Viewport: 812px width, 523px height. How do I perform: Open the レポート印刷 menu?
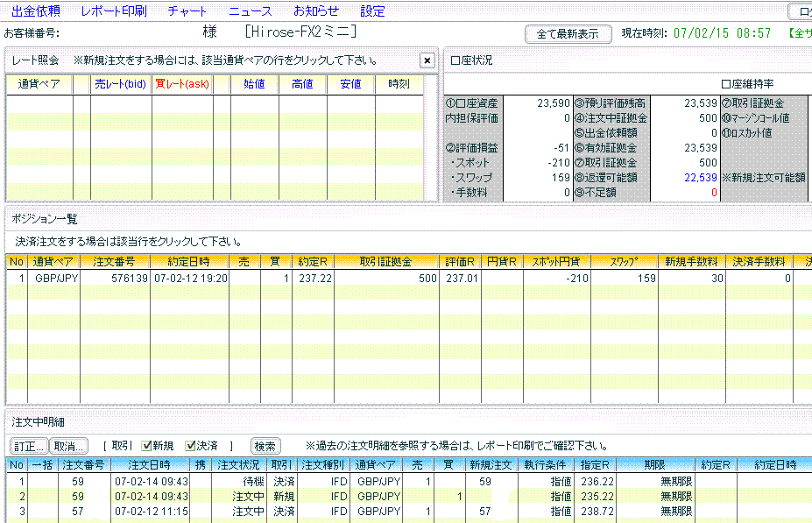(114, 11)
